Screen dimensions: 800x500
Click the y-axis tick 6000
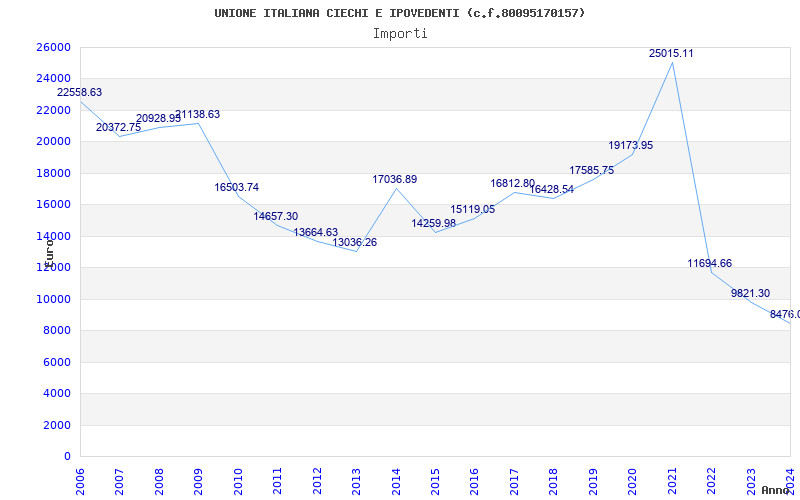pyautogui.click(x=57, y=362)
